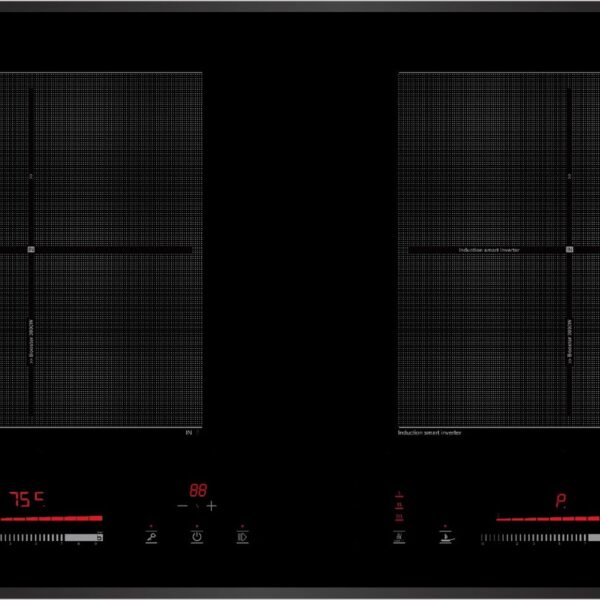Touch the right zone power slider
The height and width of the screenshot is (600, 600).
pos(540,538)
